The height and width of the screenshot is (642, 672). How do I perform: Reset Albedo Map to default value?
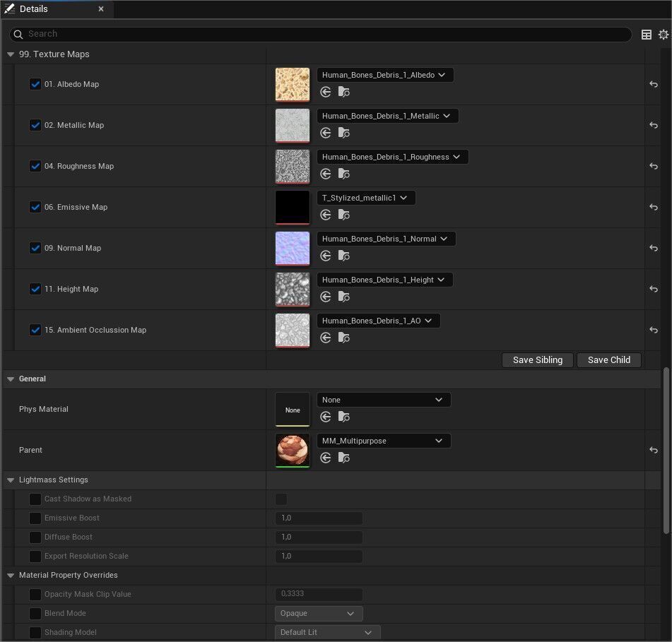653,84
